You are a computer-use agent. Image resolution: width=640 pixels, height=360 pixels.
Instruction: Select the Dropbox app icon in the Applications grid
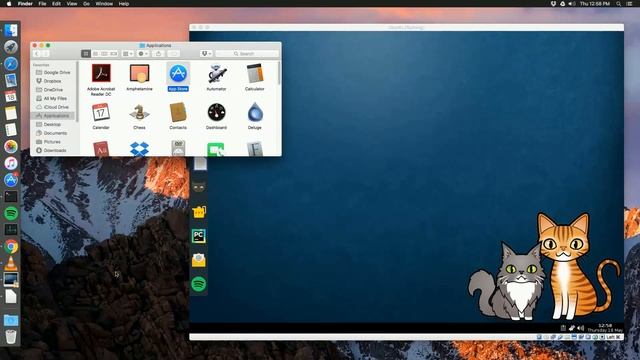point(139,149)
